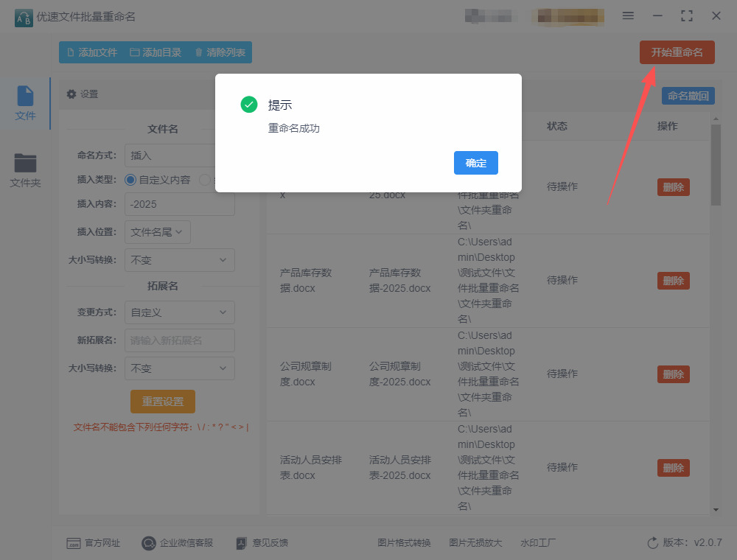This screenshot has width=737, height=560.
Task: Select the second 插入类型 radio option
Action: click(x=204, y=180)
